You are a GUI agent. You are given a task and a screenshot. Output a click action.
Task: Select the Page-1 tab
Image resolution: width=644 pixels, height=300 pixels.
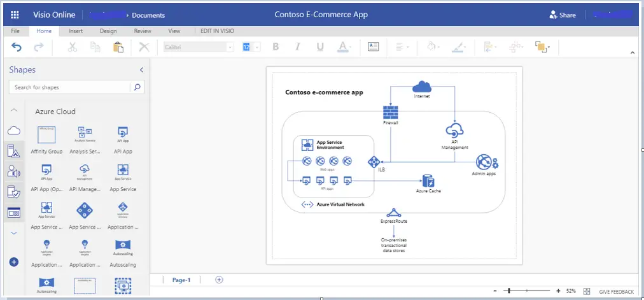[181, 280]
